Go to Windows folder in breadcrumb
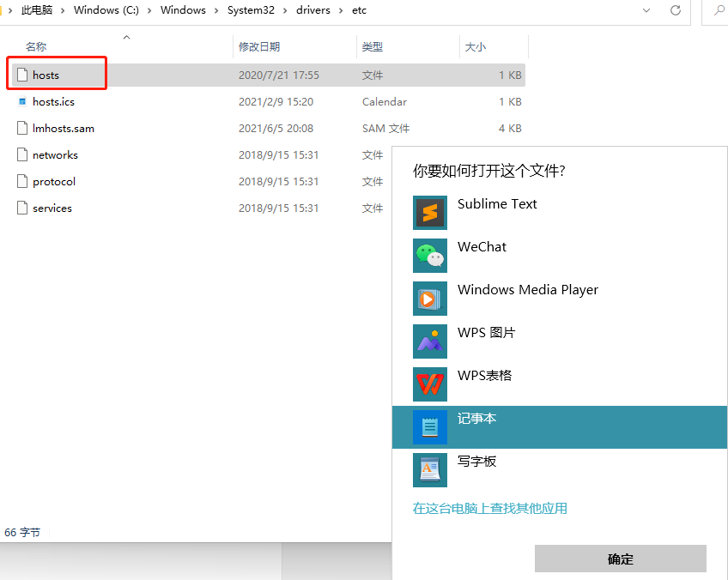This screenshot has width=728, height=580. [183, 10]
